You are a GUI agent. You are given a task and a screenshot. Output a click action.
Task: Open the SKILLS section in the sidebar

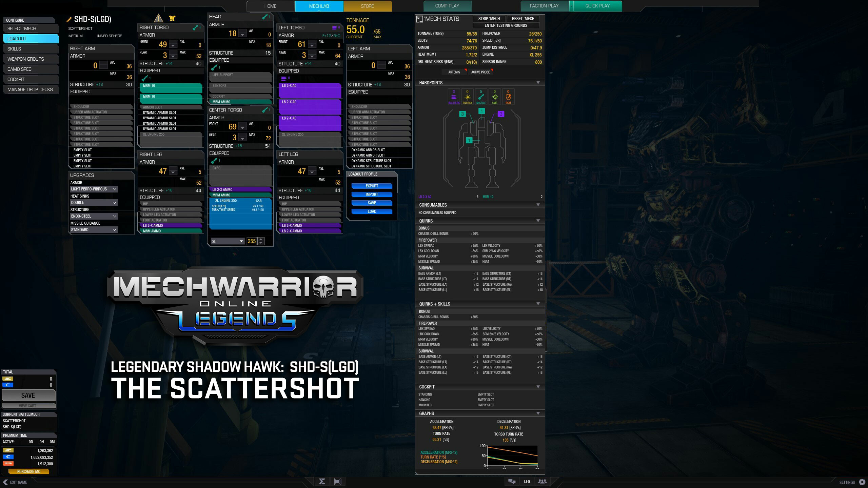(x=31, y=49)
